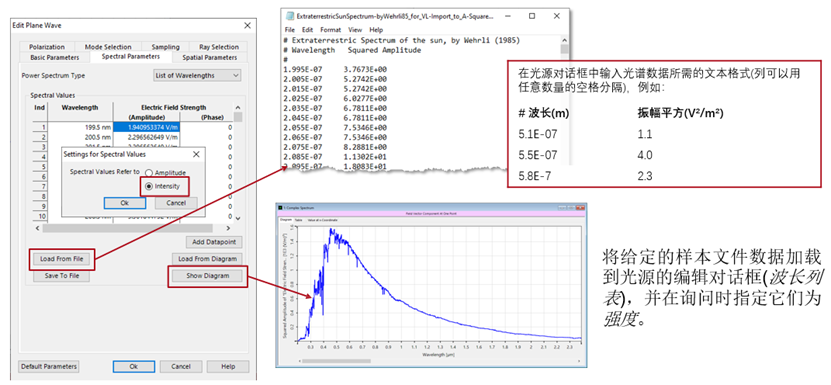Click the Load From File button
The image size is (831, 385).
(62, 259)
